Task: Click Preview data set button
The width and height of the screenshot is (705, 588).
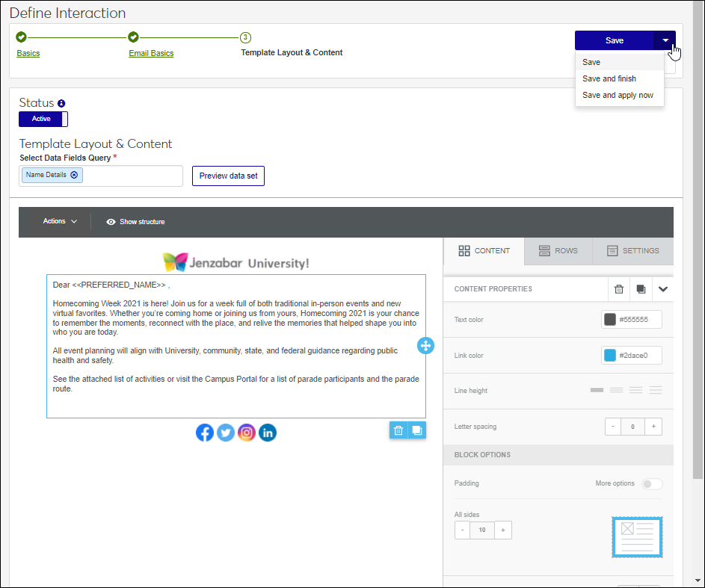Action: click(x=228, y=176)
